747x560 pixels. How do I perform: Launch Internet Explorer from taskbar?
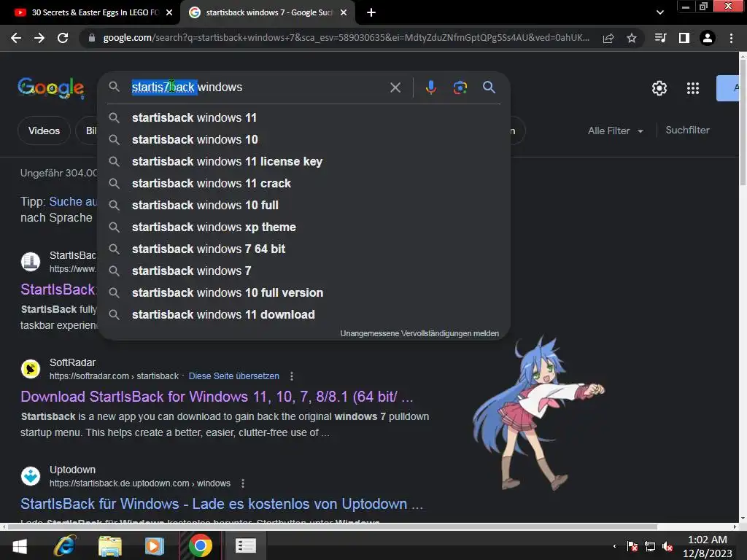click(x=65, y=545)
